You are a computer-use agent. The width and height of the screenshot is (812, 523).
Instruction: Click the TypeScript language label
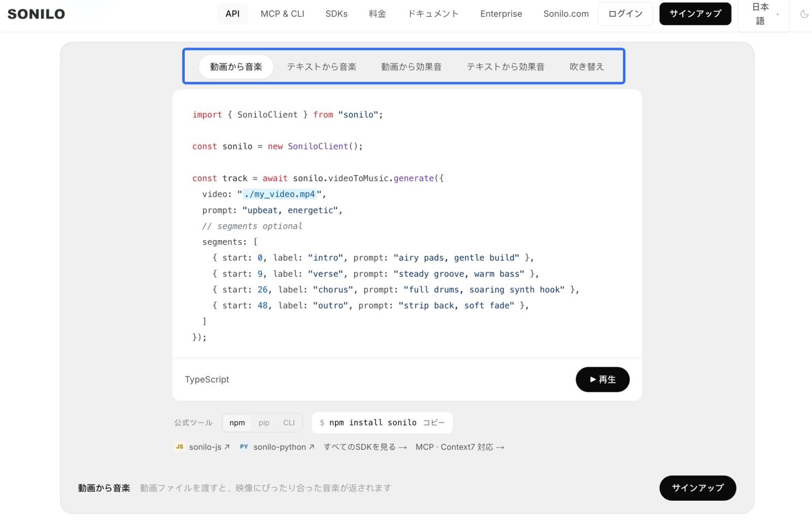pos(207,380)
